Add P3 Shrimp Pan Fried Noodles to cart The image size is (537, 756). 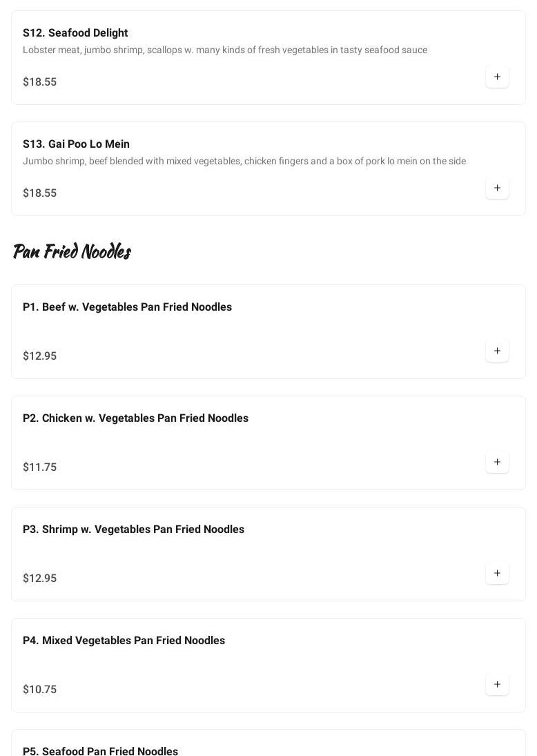coord(497,573)
